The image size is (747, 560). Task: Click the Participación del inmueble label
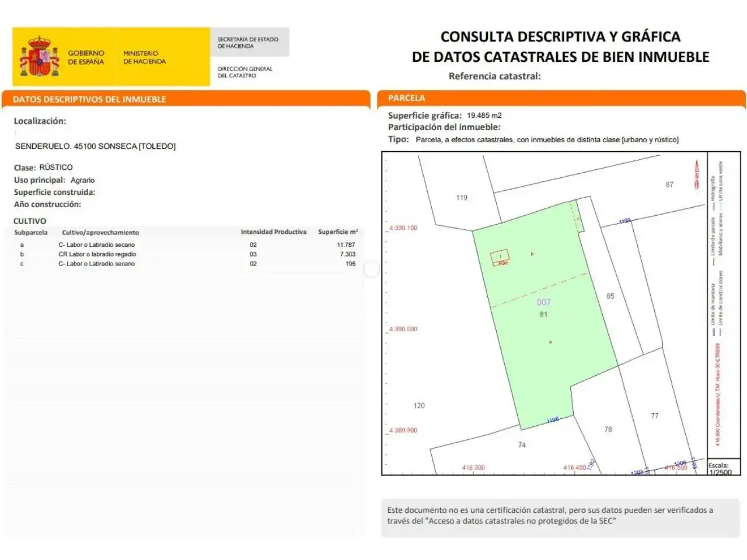444,127
